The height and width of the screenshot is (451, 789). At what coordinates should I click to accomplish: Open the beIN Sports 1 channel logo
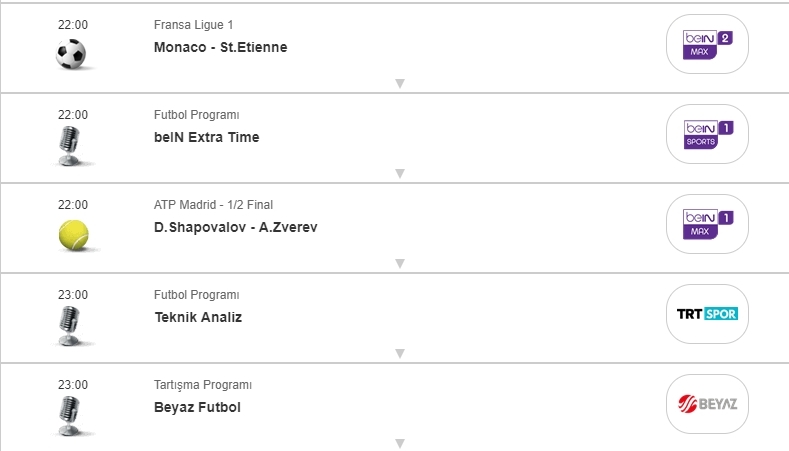(x=707, y=134)
